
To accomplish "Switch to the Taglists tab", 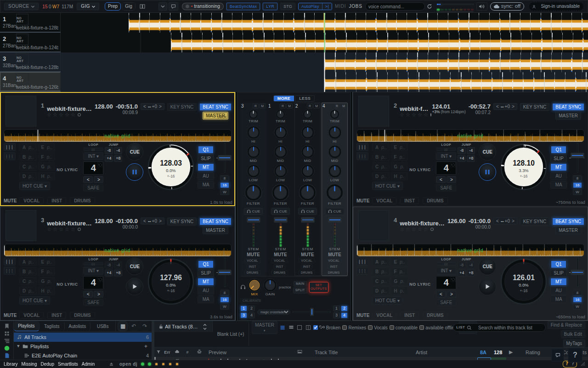I will 52,326.
